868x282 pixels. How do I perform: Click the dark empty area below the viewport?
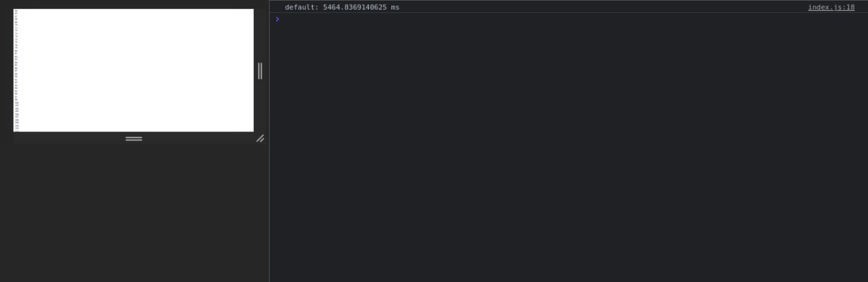click(134, 214)
